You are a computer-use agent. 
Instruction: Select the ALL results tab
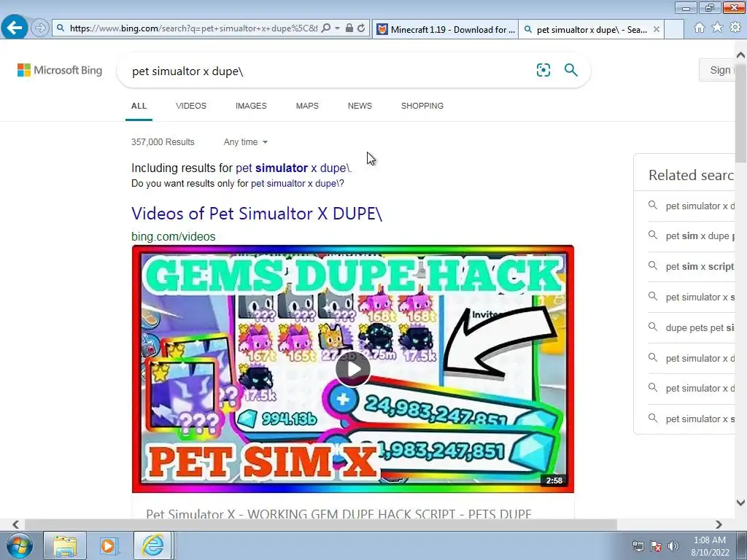coord(139,106)
